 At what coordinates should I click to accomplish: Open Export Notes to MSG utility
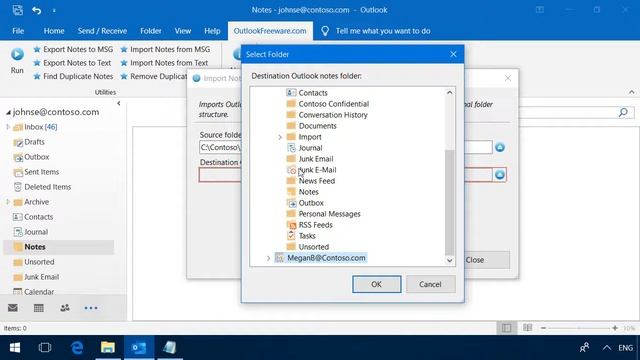(x=73, y=49)
